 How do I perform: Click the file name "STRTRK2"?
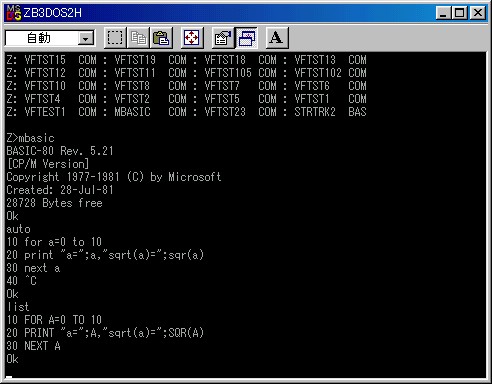[315, 112]
